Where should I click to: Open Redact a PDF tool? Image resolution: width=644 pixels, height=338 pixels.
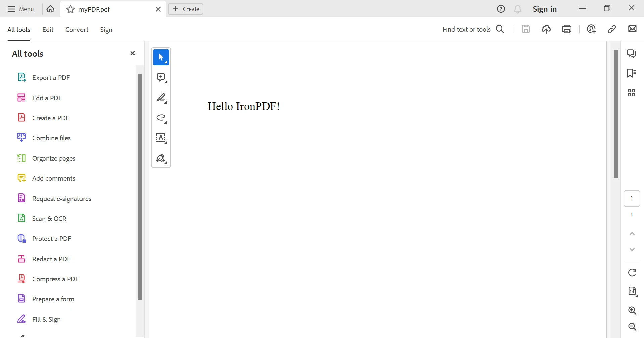[x=44, y=259]
